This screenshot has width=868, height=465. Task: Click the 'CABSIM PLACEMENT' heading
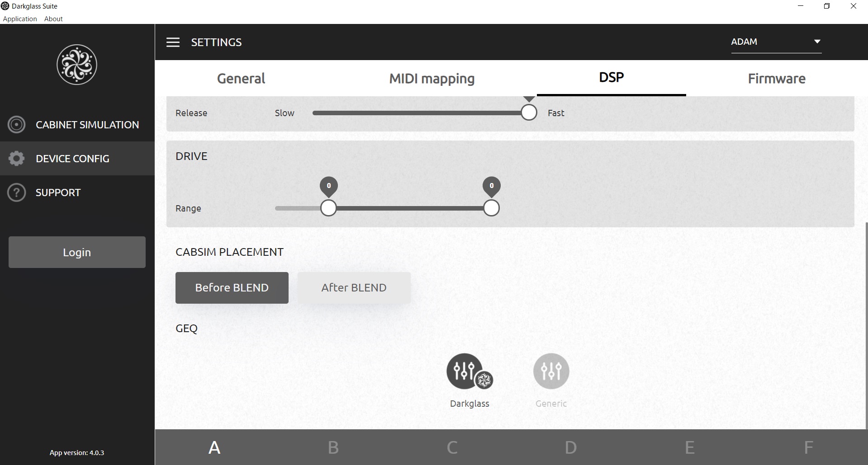click(x=229, y=252)
